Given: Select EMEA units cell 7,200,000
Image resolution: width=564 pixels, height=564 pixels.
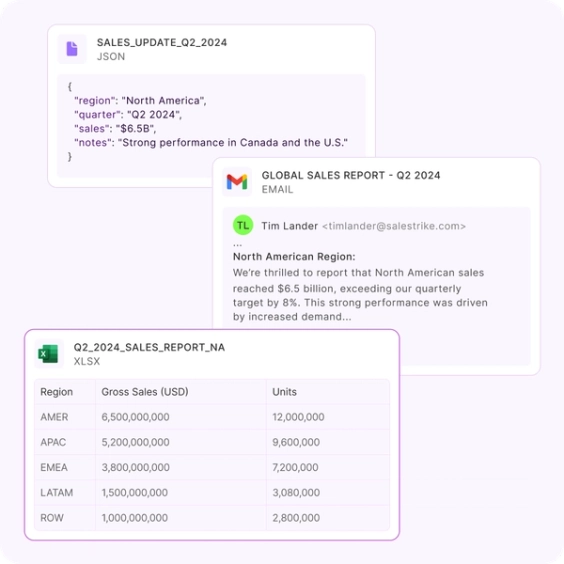Looking at the screenshot, I should [x=295, y=467].
